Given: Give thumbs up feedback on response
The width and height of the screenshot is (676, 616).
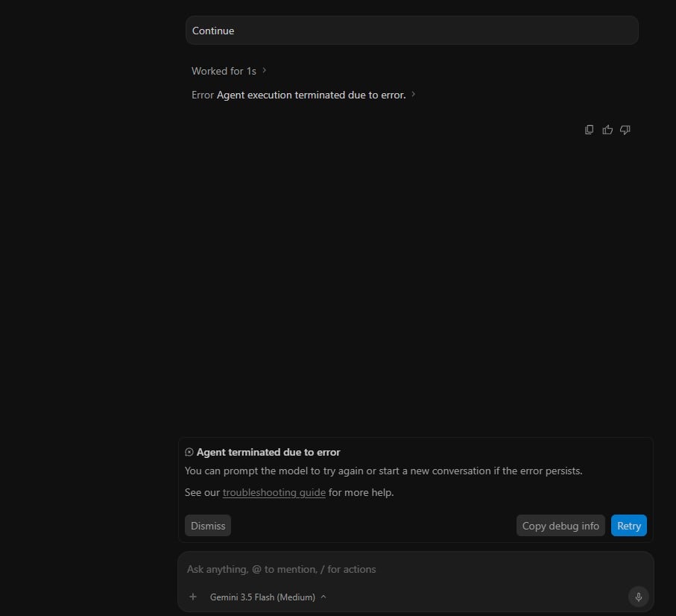Looking at the screenshot, I should point(607,130).
